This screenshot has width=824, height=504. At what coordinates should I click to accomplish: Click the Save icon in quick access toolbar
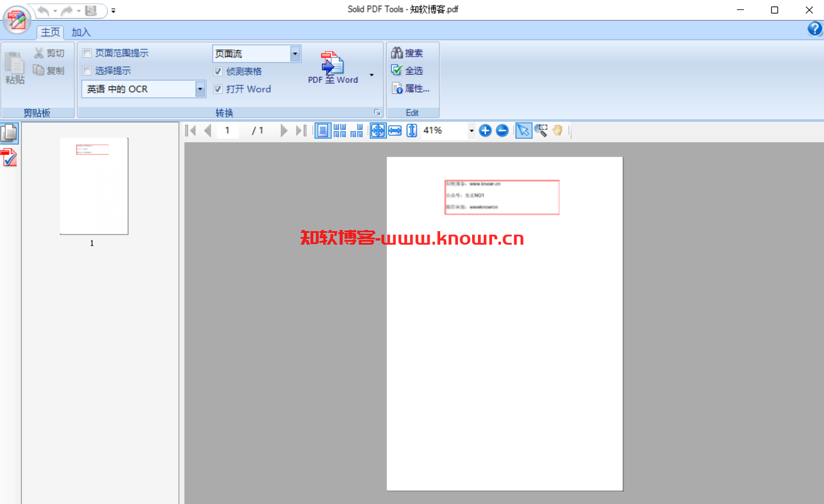pyautogui.click(x=91, y=11)
